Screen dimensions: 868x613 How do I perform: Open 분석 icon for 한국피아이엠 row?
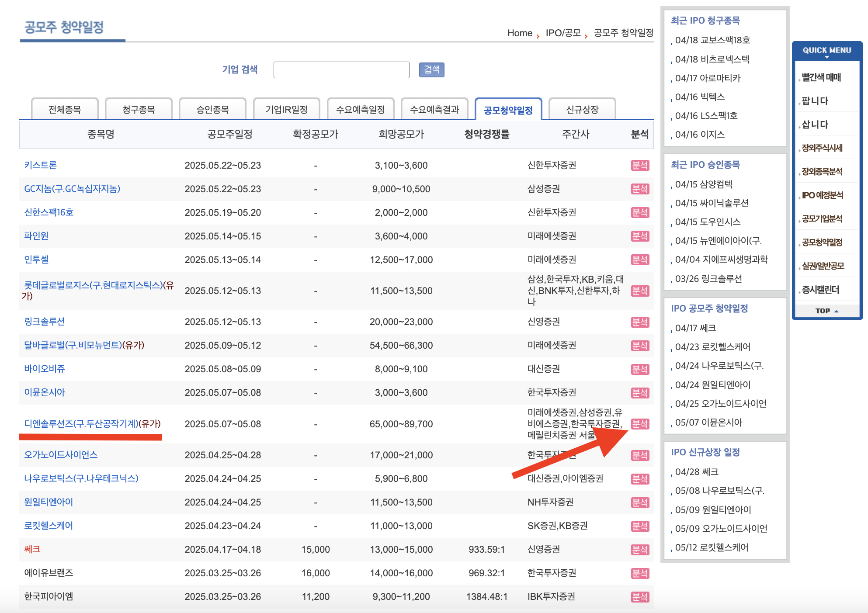click(x=640, y=597)
